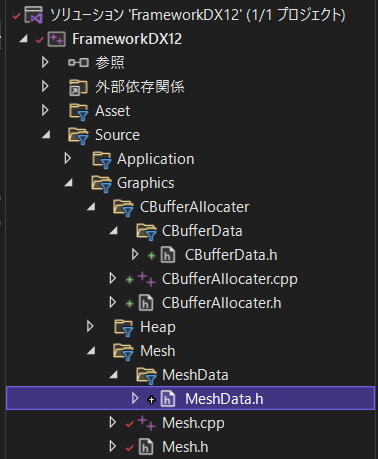Collapse the MeshData folder
378x459 pixels.
114,375
